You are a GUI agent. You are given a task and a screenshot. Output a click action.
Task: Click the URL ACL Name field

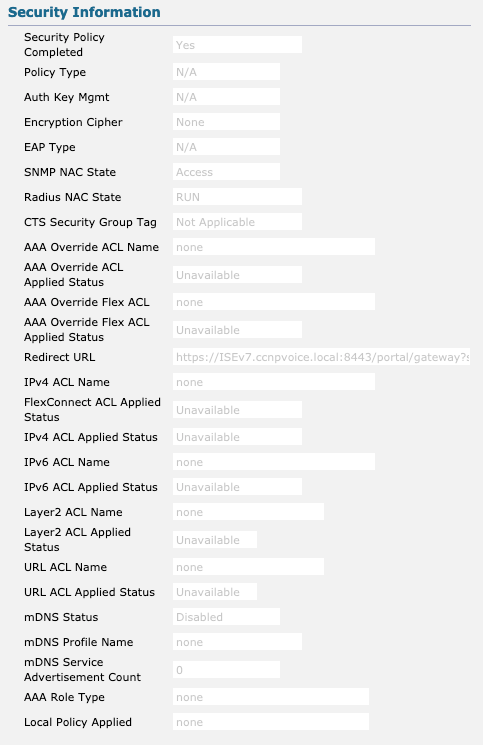pos(248,567)
